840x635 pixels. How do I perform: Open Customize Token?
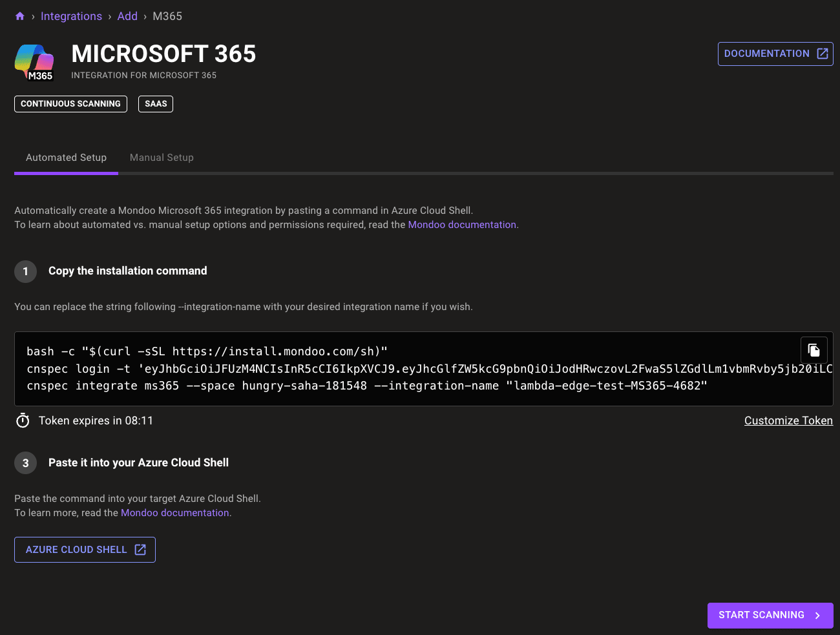point(788,421)
